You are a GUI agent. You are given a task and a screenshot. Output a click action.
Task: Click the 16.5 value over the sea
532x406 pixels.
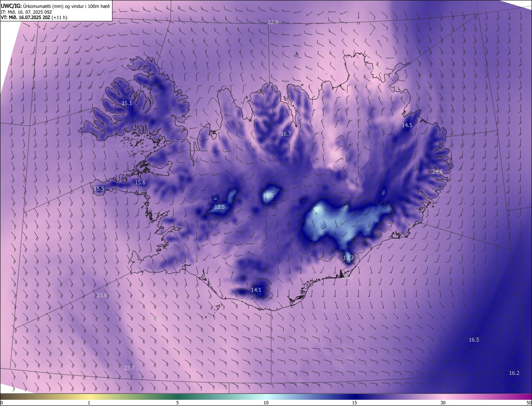tap(474, 340)
